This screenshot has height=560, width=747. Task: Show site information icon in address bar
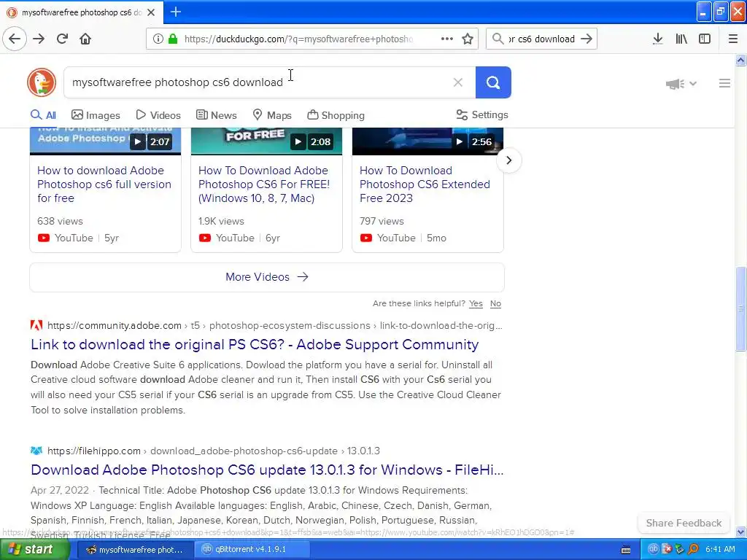(158, 39)
